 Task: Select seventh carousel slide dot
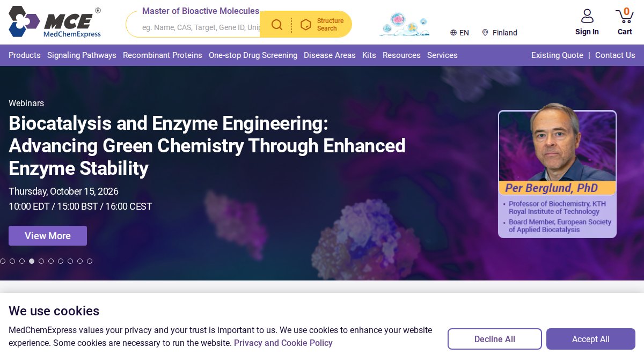click(x=61, y=261)
